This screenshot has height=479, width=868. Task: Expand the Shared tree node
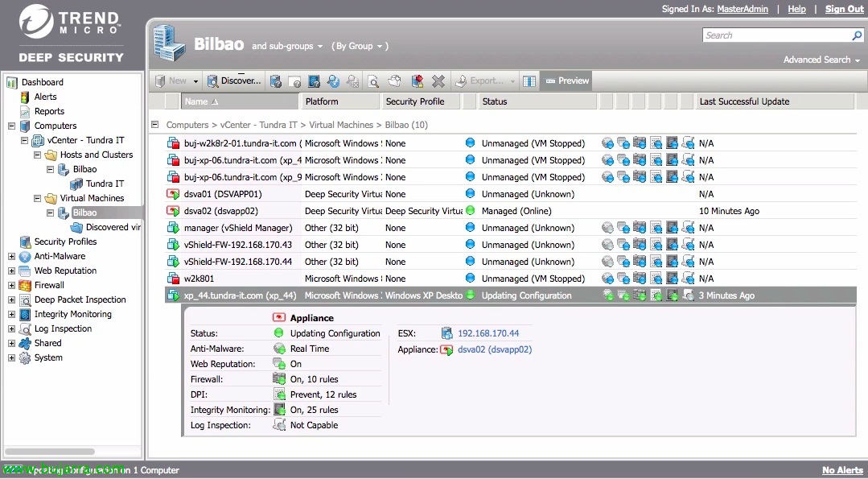click(x=11, y=343)
